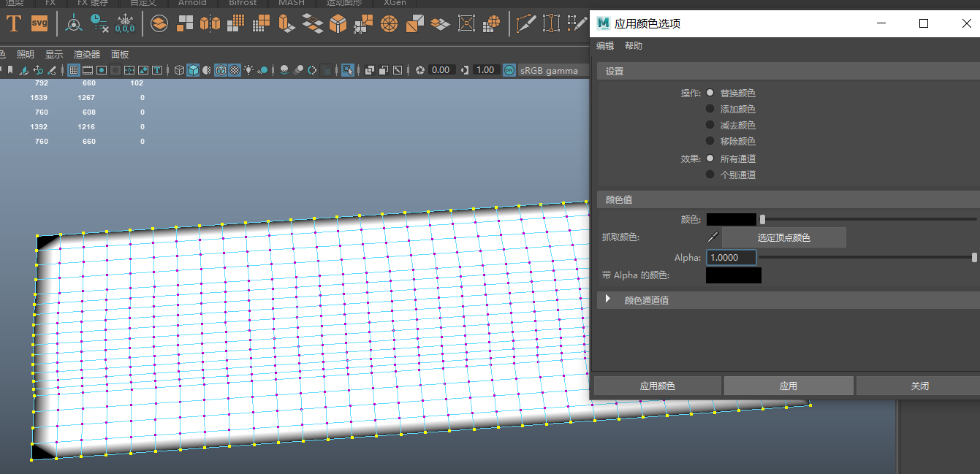Click the 带 Alpha 的颜色 swatch
Image resolution: width=980 pixels, height=474 pixels.
734,275
